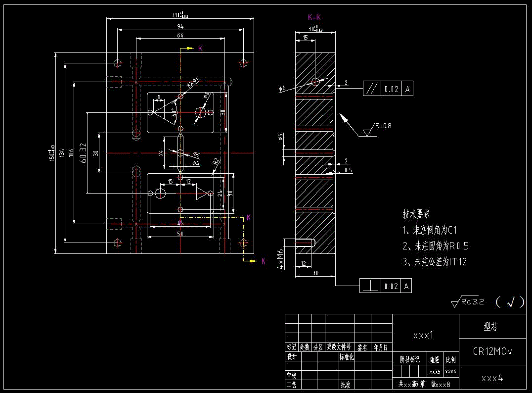Click the 60° angle dimension
The height and width of the screenshot is (393, 532).
174,112
